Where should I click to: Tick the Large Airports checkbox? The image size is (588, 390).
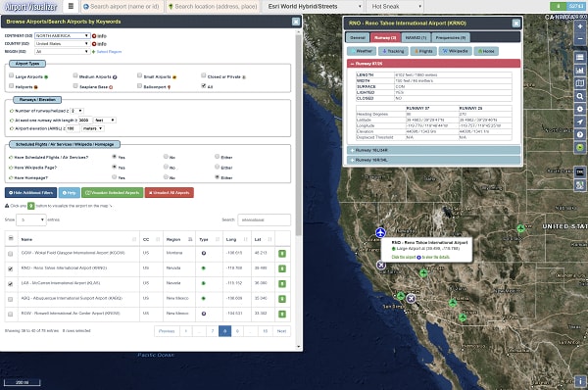pos(11,75)
